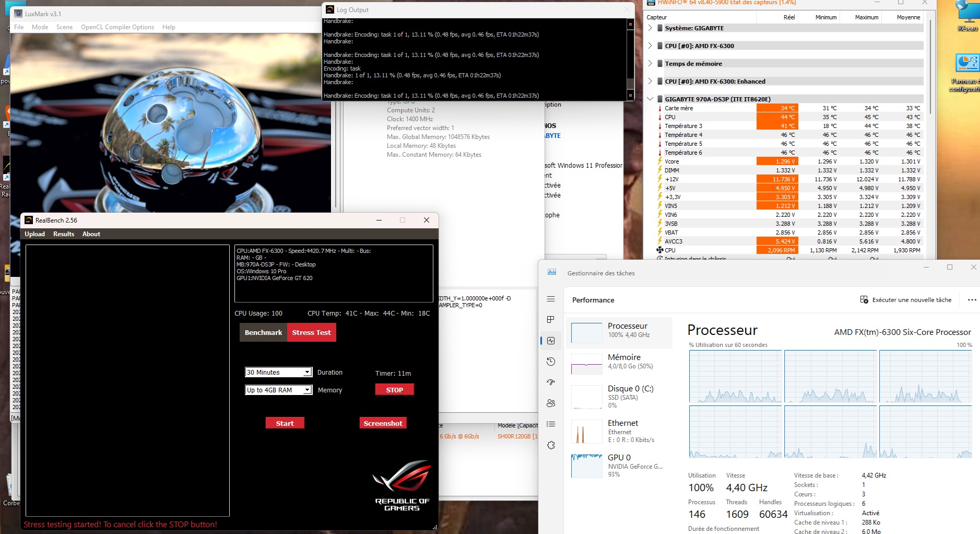Open the App history clock icon
The height and width of the screenshot is (534, 980).
551,361
